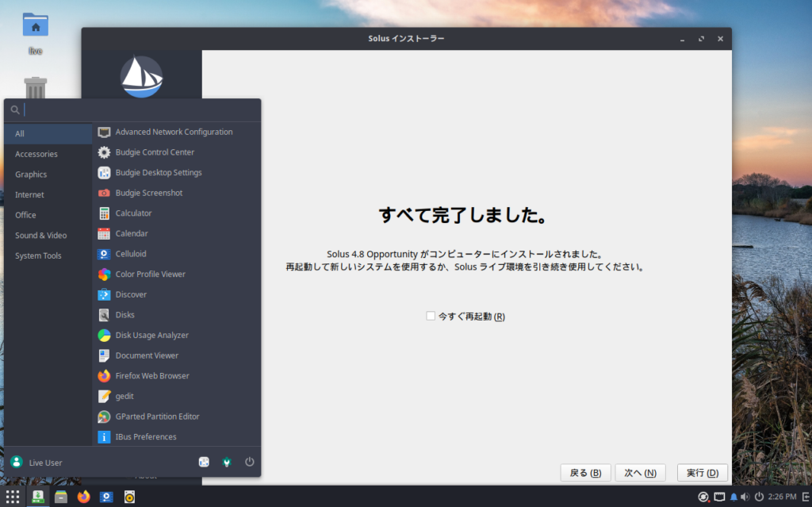
Task: Select the Sound & Video category
Action: 40,236
